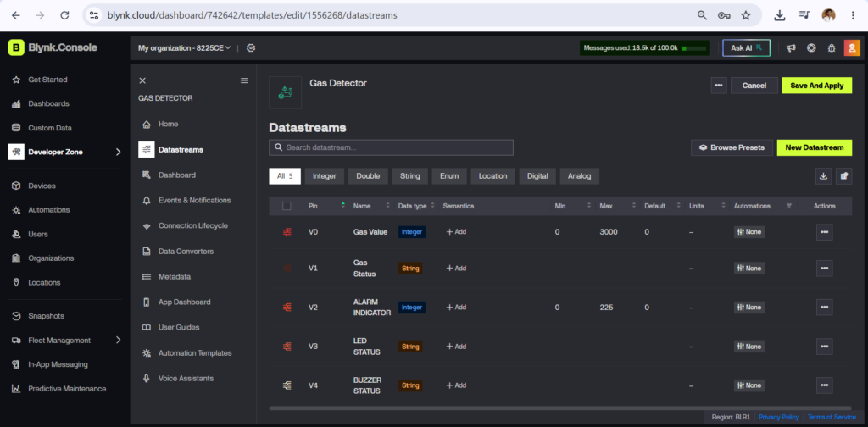The width and height of the screenshot is (868, 427).
Task: Open the Connection Lifecycle tab
Action: [x=193, y=225]
